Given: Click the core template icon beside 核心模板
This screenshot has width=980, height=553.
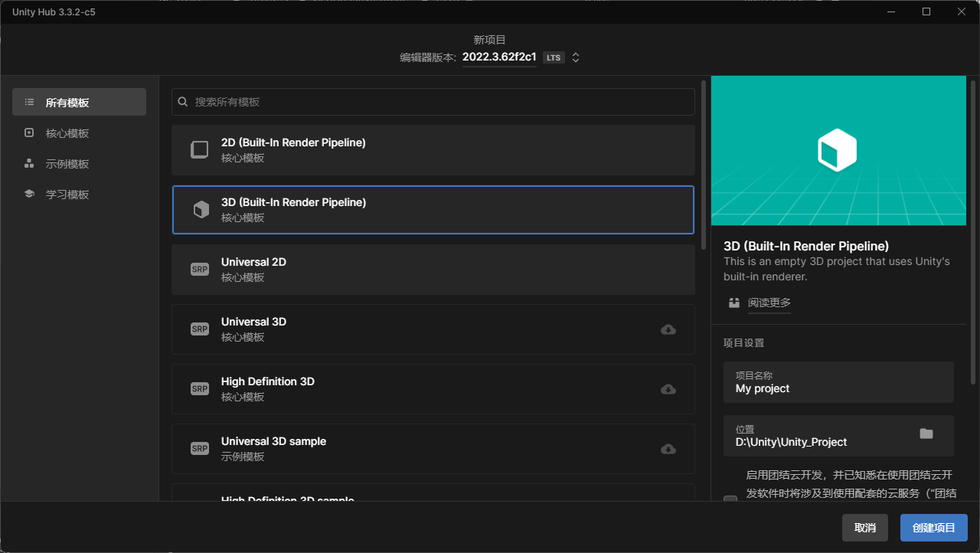Looking at the screenshot, I should [x=29, y=133].
